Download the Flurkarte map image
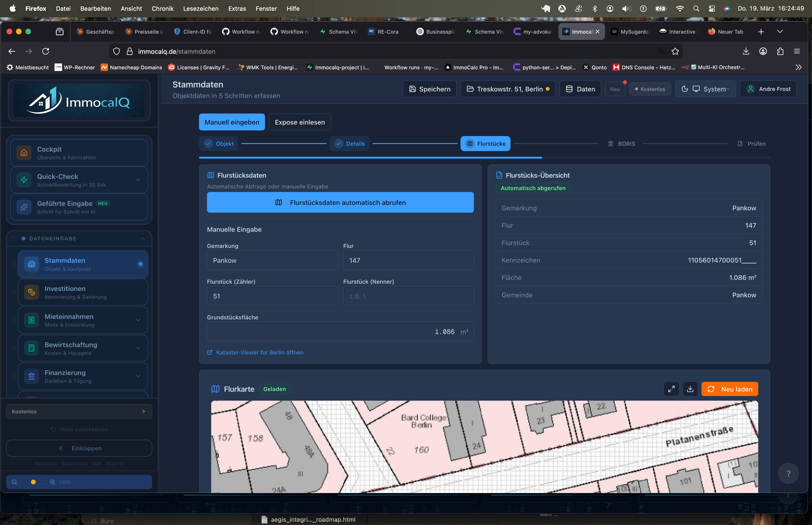 (690, 389)
